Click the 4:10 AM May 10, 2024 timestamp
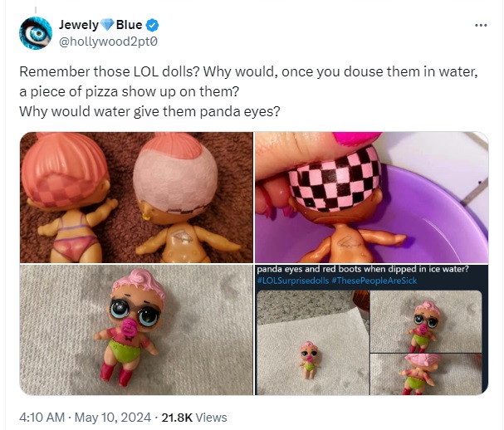Viewport: 504px width, 430px height. click(x=85, y=418)
